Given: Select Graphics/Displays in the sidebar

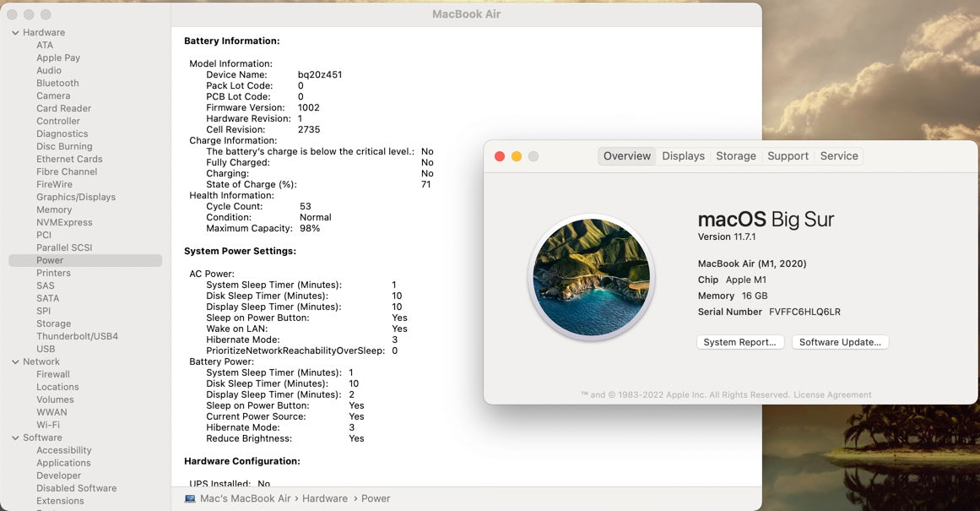Looking at the screenshot, I should [76, 198].
